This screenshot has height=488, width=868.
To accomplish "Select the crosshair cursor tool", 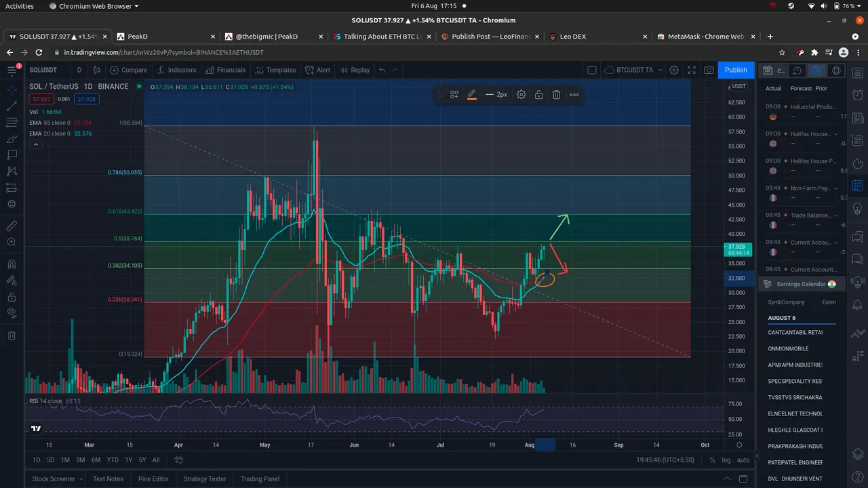I will [12, 89].
